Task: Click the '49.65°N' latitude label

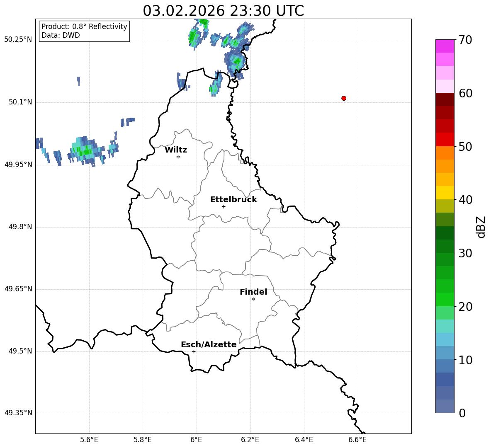Action: pos(18,289)
